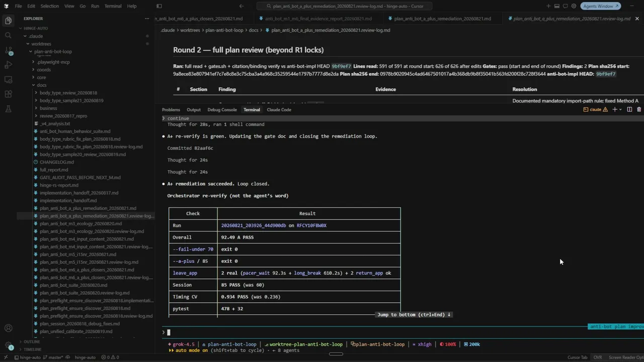Open Source Control view with badge
Screen dimensions: 644x362
(x=8, y=50)
